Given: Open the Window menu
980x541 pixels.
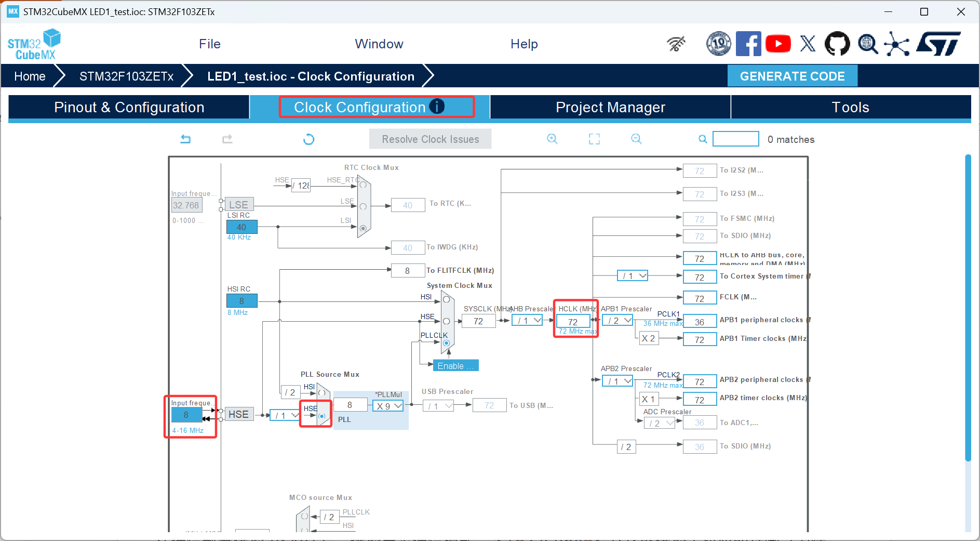Looking at the screenshot, I should [x=379, y=44].
